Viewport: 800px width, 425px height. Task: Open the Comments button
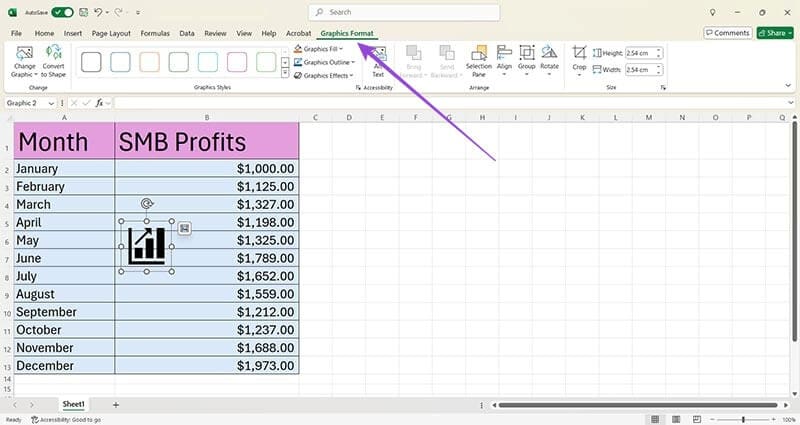728,33
